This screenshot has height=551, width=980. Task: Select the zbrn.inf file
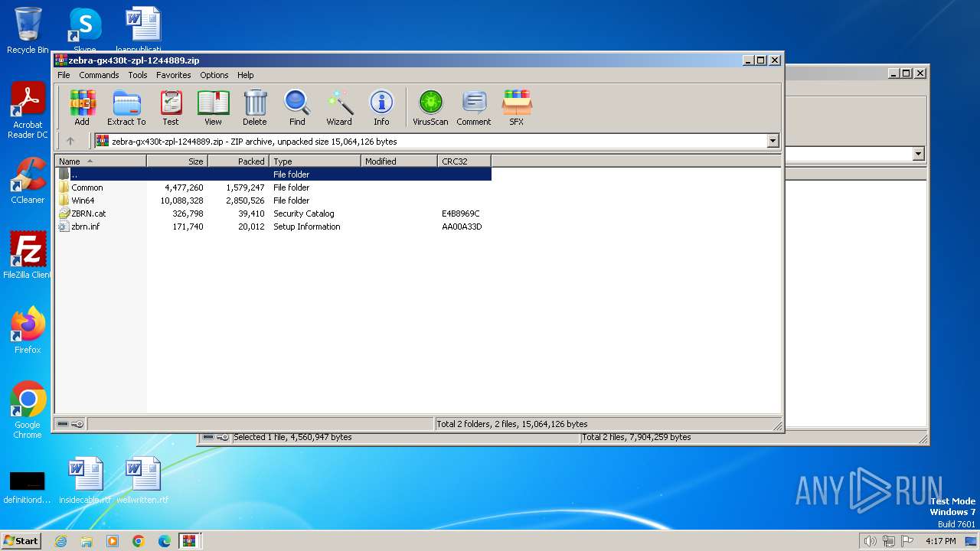point(273,227)
